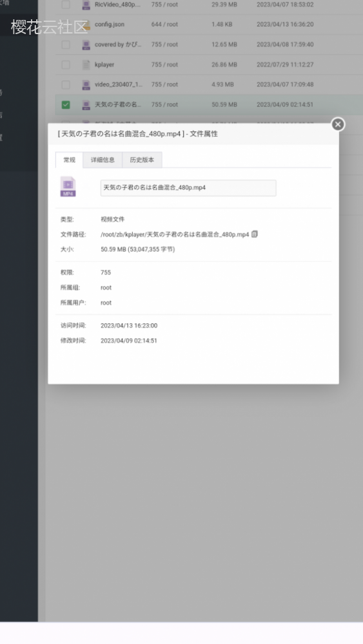The width and height of the screenshot is (363, 644).
Task: Click the RicVideo_480p video file icon
Action: [86, 5]
